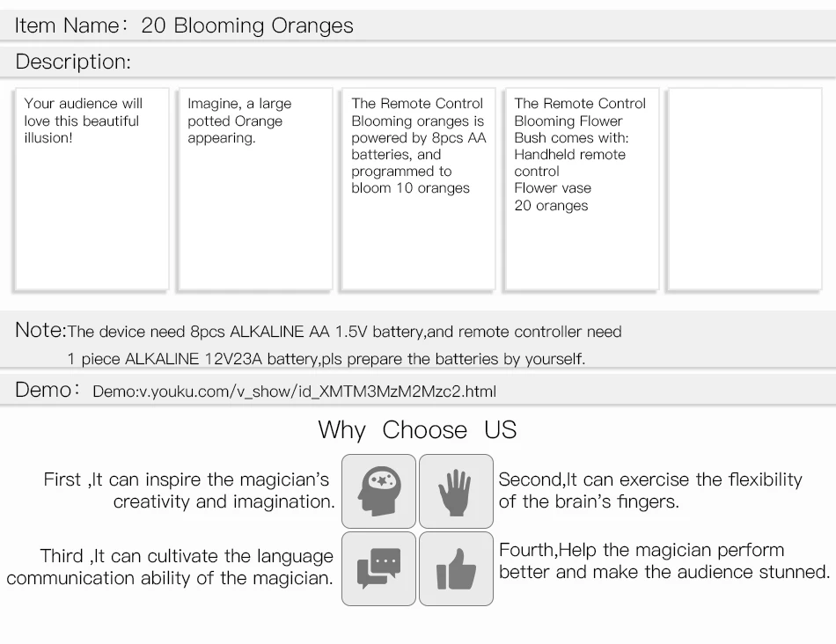Select the 'Blooming Flower Bush comes with' card

click(582, 189)
